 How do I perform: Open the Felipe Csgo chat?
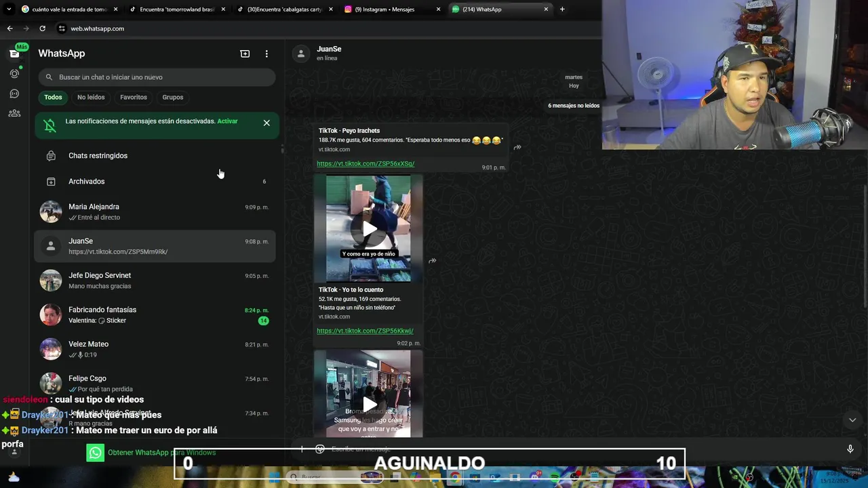click(x=155, y=384)
